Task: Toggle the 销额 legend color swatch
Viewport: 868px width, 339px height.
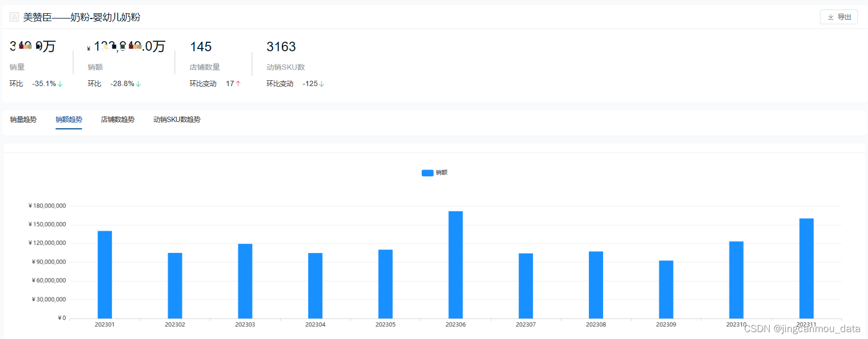Action: tap(427, 173)
